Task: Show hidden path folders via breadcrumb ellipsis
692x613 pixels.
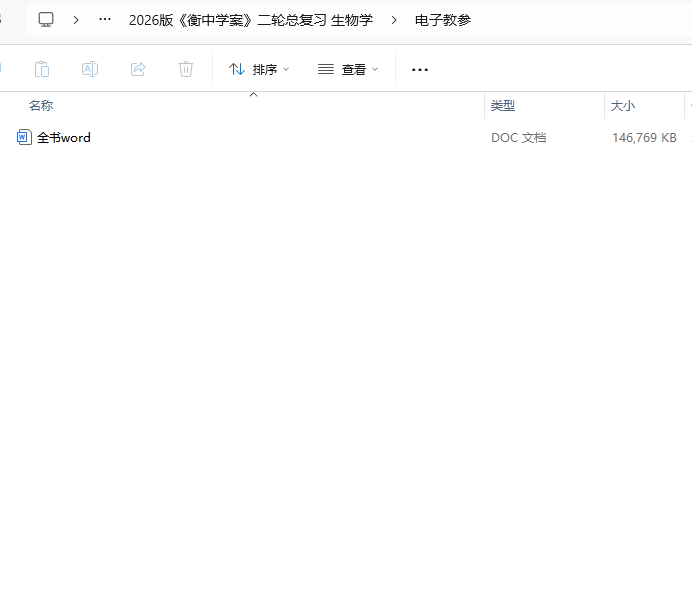Action: (105, 19)
